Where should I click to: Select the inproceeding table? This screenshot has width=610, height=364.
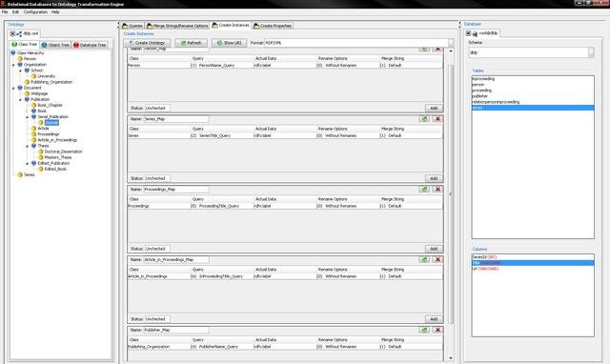(533, 79)
